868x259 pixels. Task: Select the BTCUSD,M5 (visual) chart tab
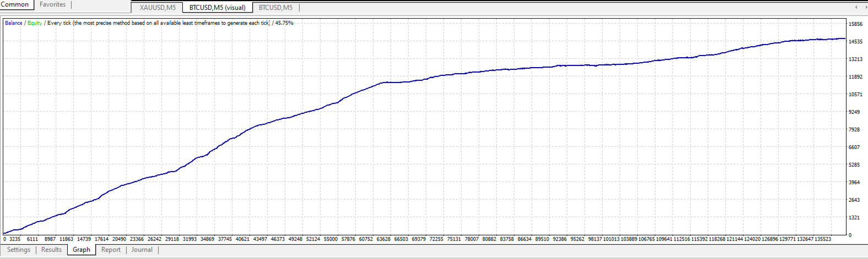[x=218, y=8]
